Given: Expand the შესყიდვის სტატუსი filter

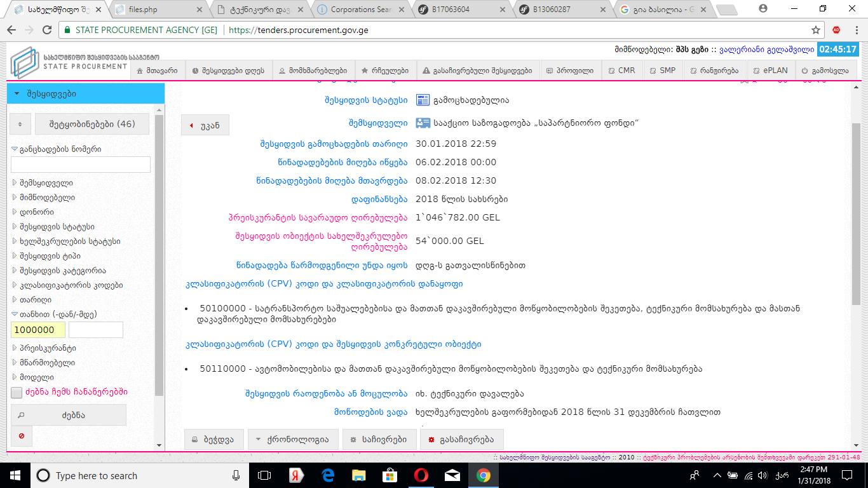Looking at the screenshot, I should (53, 227).
